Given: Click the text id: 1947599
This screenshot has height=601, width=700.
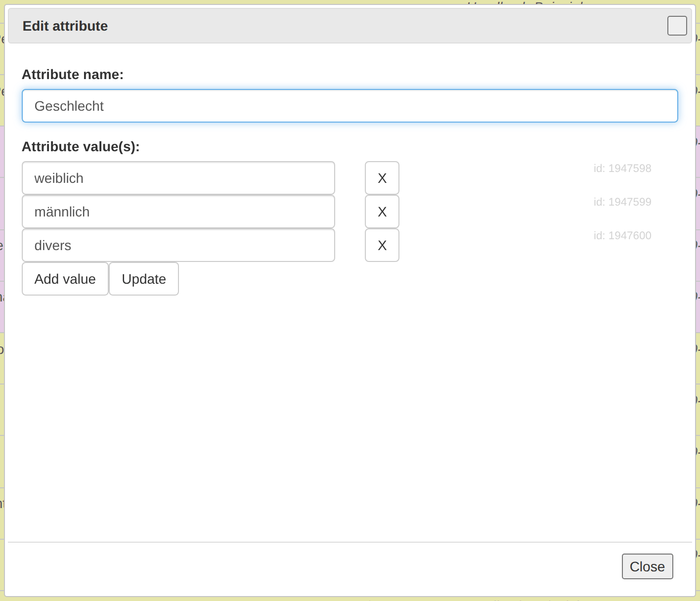Looking at the screenshot, I should (x=622, y=202).
